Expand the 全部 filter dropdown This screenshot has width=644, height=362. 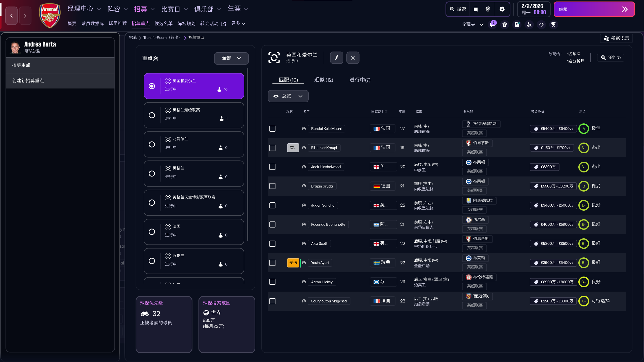[231, 58]
